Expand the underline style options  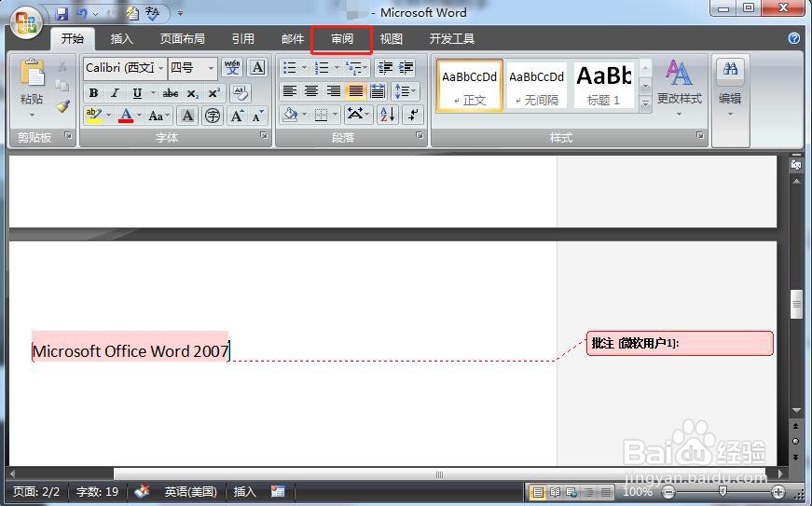(153, 93)
